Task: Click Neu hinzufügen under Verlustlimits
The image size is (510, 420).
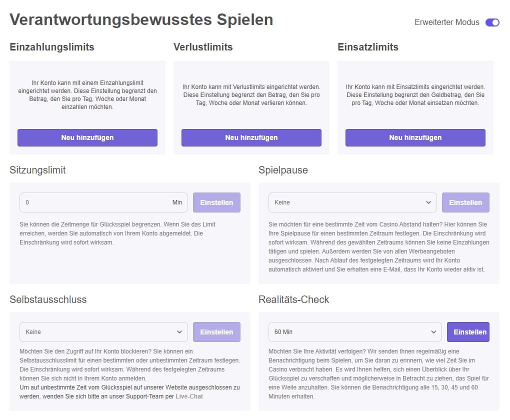Action: [251, 137]
